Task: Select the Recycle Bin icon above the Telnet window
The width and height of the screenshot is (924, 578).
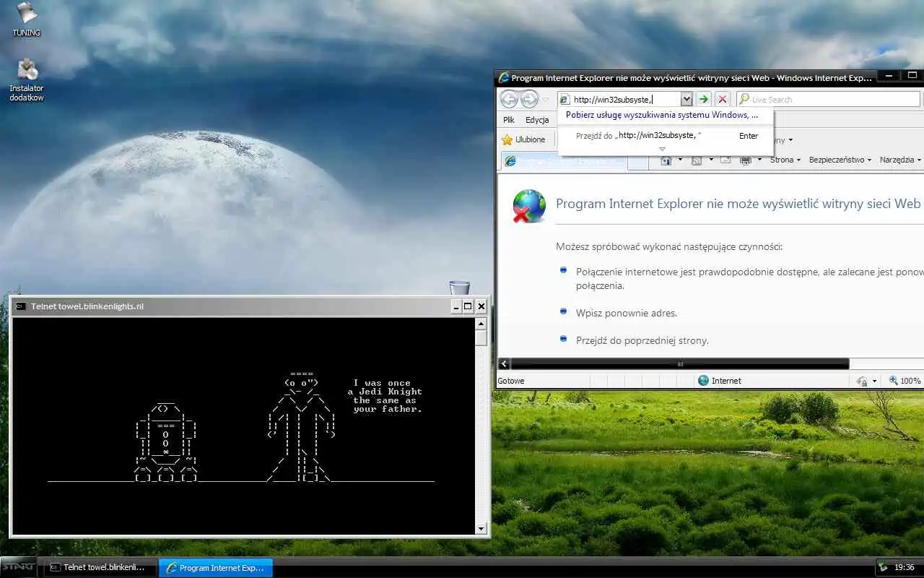Action: [459, 288]
